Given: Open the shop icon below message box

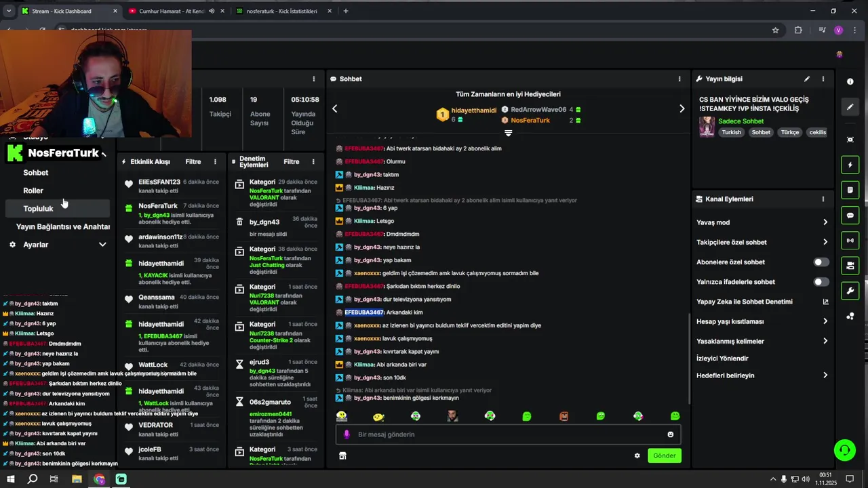Looking at the screenshot, I should pyautogui.click(x=342, y=455).
